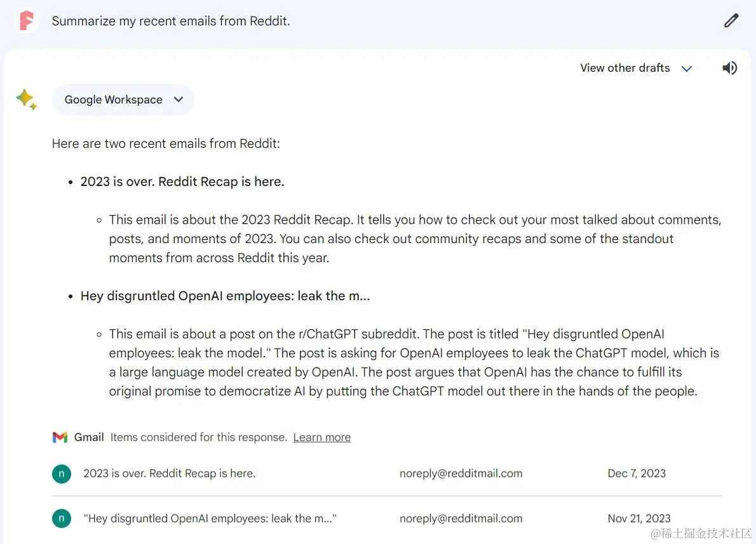Click the Bard sparkle icon
This screenshot has width=756, height=544.
pos(27,99)
